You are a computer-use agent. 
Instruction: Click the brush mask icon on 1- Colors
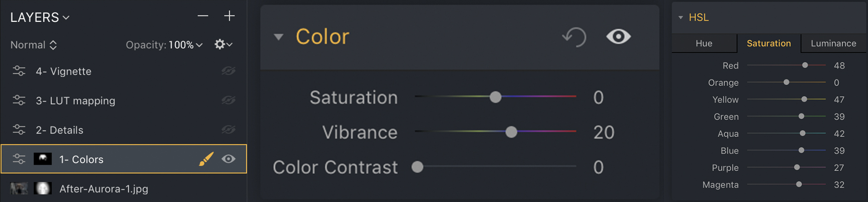pyautogui.click(x=206, y=159)
